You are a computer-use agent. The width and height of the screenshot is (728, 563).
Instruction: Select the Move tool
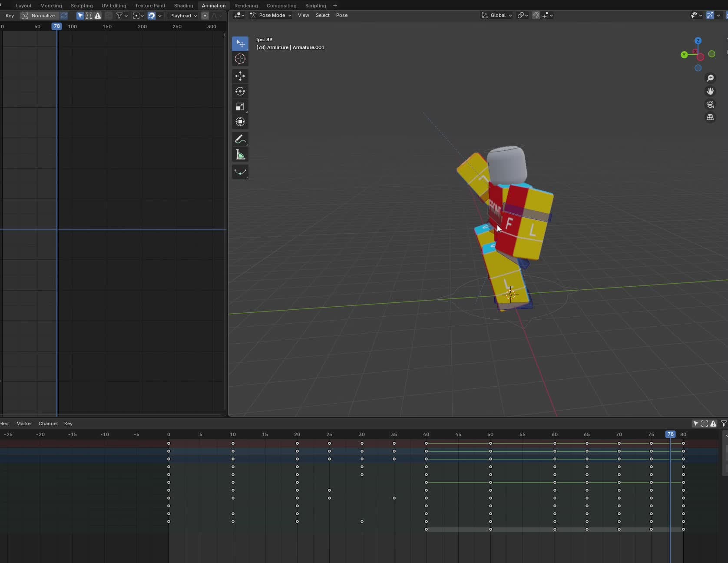pyautogui.click(x=240, y=76)
